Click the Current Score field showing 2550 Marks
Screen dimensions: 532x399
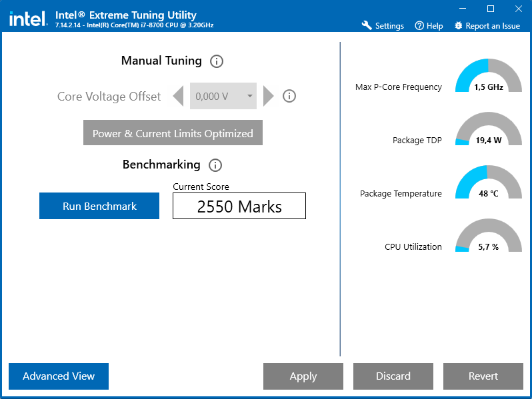tap(239, 206)
